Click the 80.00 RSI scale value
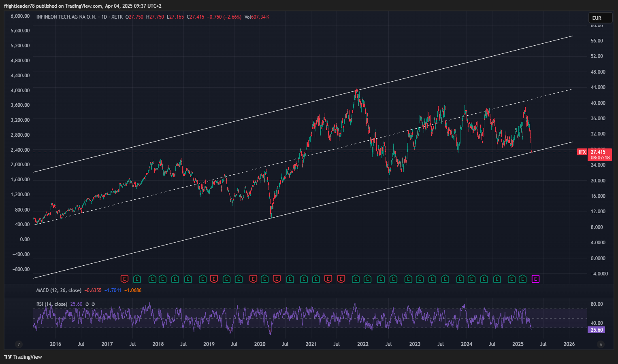The image size is (618, 364). click(x=597, y=304)
